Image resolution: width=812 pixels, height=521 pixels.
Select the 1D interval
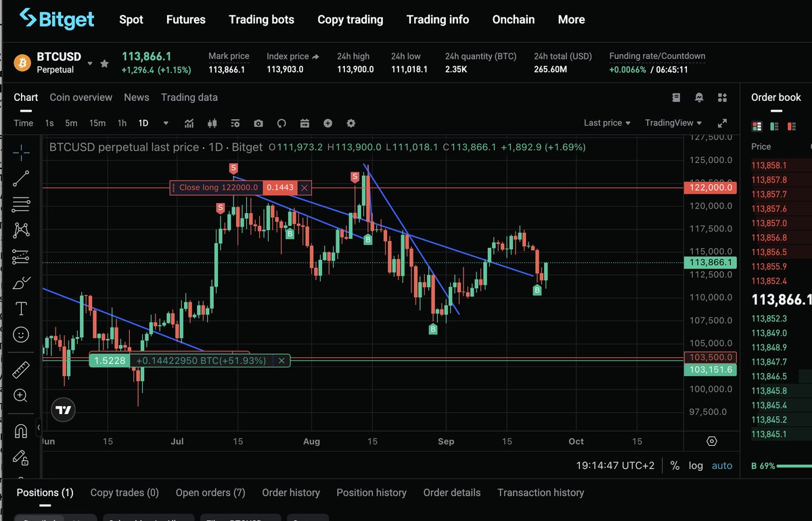[143, 122]
